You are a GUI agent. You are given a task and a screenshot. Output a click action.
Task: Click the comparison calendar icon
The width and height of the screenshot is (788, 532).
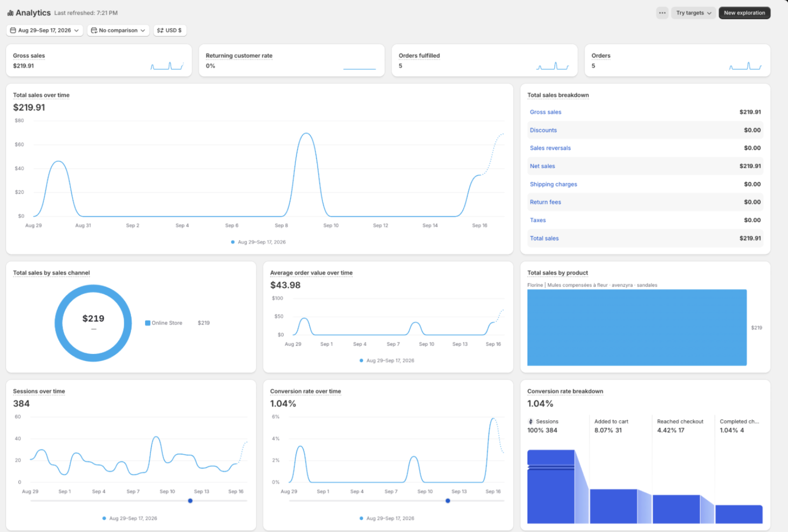tap(94, 30)
